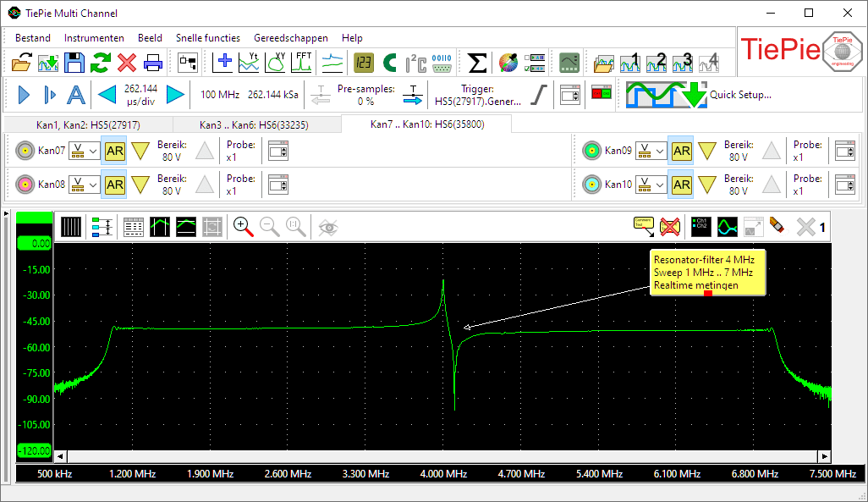The height and width of the screenshot is (502, 868).
Task: Click the Sum (sigma) function icon
Action: tap(475, 61)
